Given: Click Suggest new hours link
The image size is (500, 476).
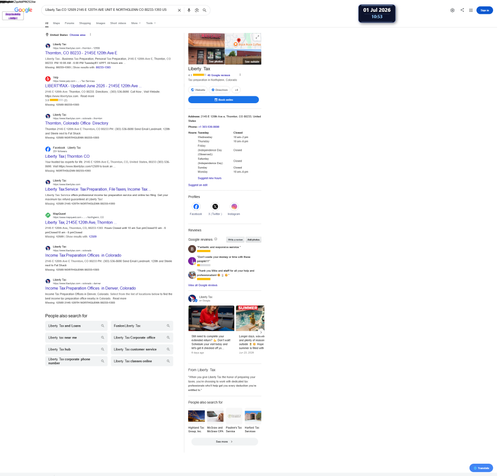Looking at the screenshot, I should (210, 178).
